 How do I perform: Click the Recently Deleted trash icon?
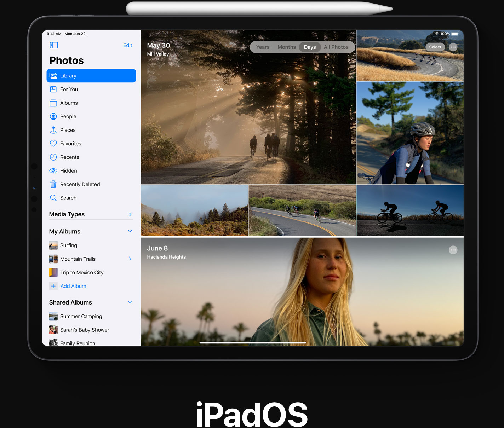pyautogui.click(x=53, y=184)
